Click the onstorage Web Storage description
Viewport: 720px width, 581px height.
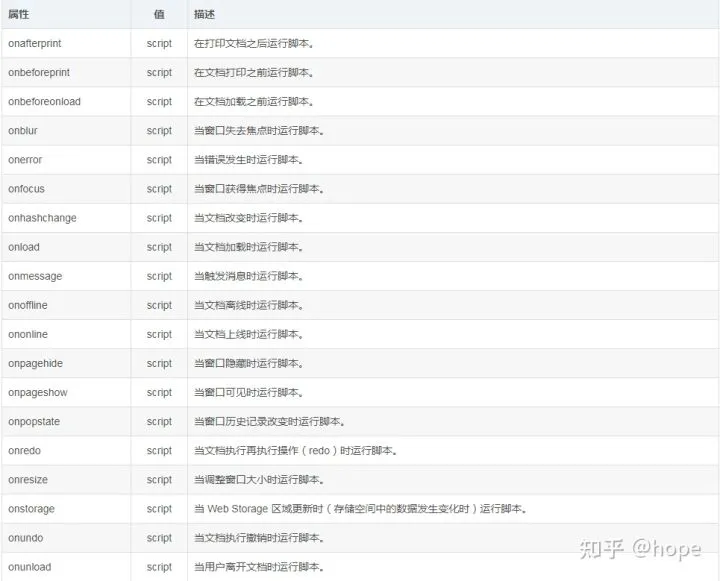coord(360,509)
